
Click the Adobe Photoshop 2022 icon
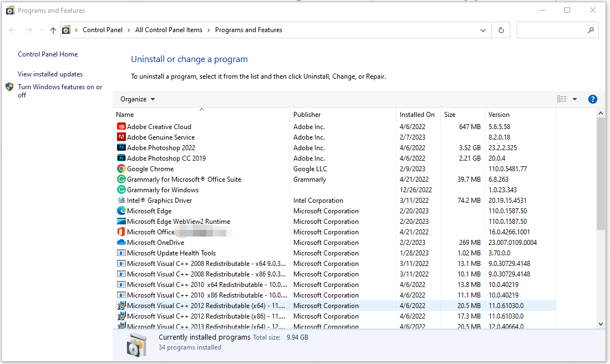121,147
